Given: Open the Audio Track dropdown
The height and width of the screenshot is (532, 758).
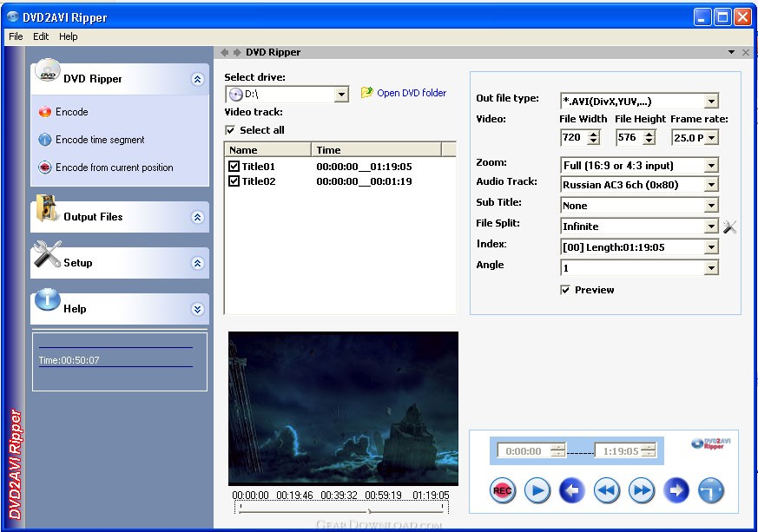Looking at the screenshot, I should [x=711, y=185].
